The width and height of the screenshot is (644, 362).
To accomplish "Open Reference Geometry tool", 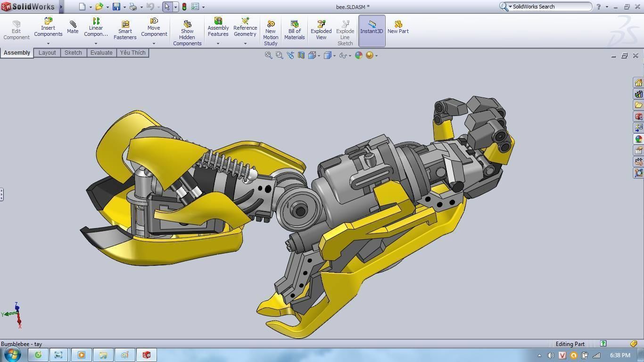I will [245, 27].
